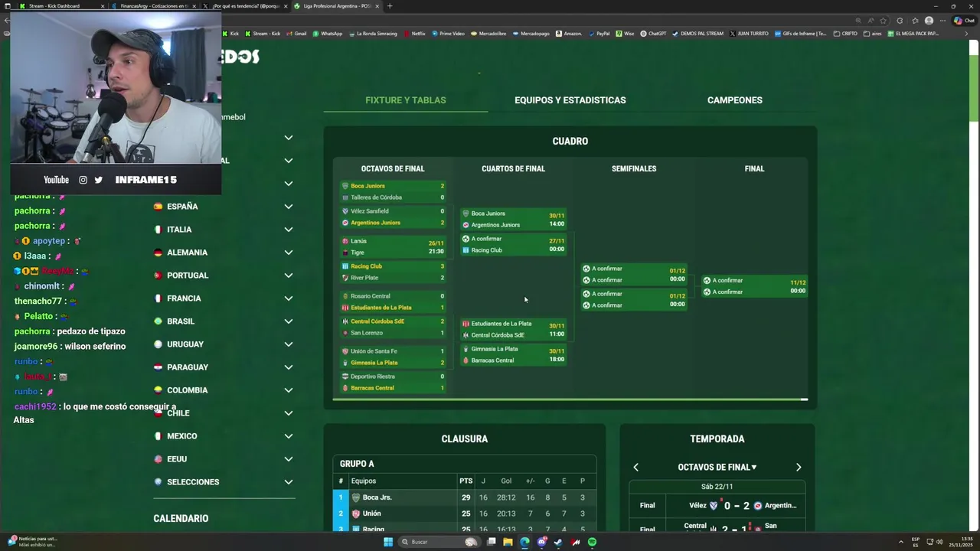980x551 pixels.
Task: Open the Amazon bookmark
Action: (569, 34)
